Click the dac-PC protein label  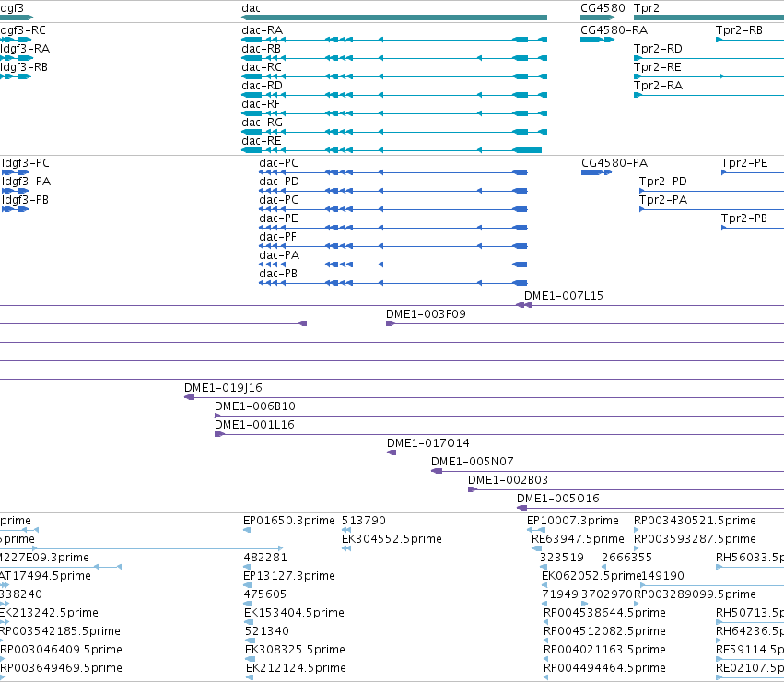click(x=278, y=163)
